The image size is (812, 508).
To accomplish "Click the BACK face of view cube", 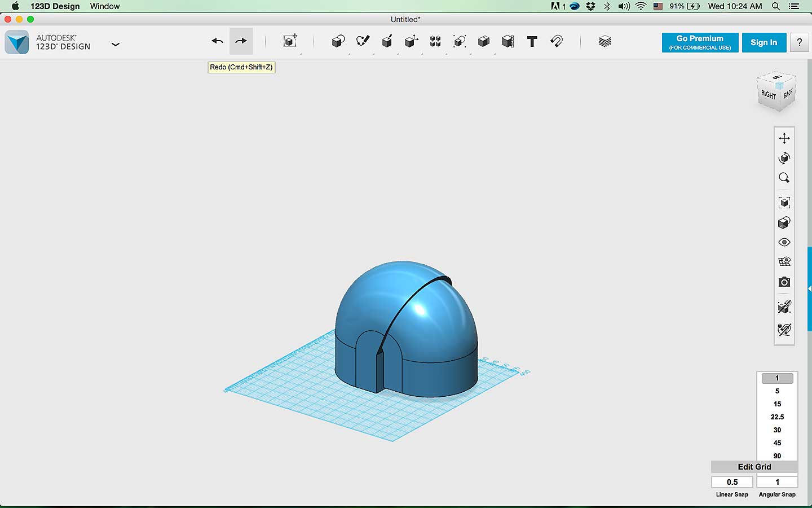I will click(788, 93).
